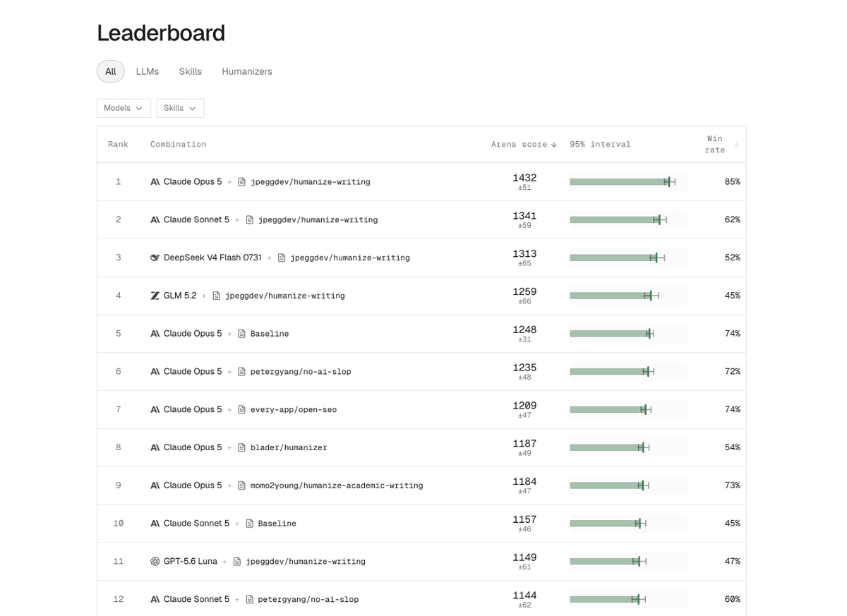Viewport: 847px width, 616px height.
Task: Open blader/humanizer skill link
Action: click(x=289, y=448)
